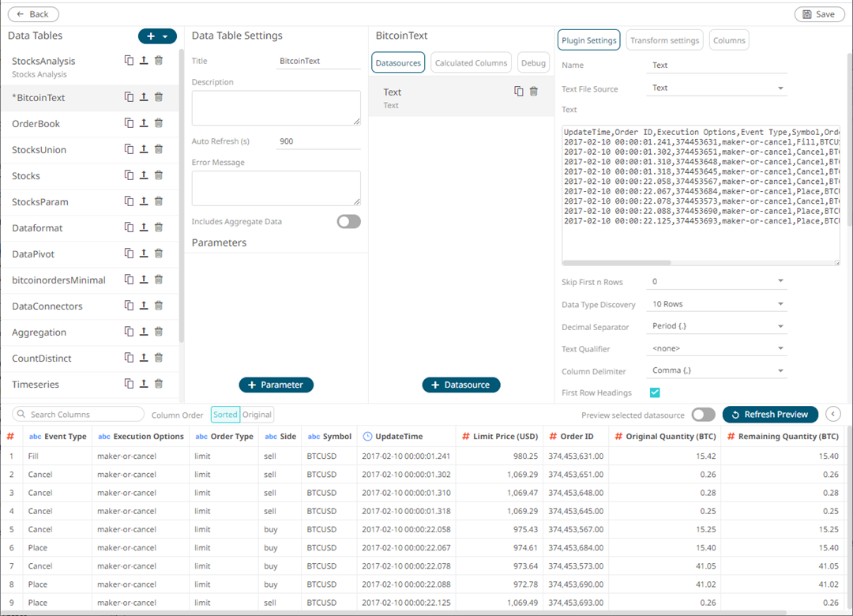Click the collapse chevron beside Refresh Preview
Image resolution: width=853 pixels, height=616 pixels.
tap(833, 414)
